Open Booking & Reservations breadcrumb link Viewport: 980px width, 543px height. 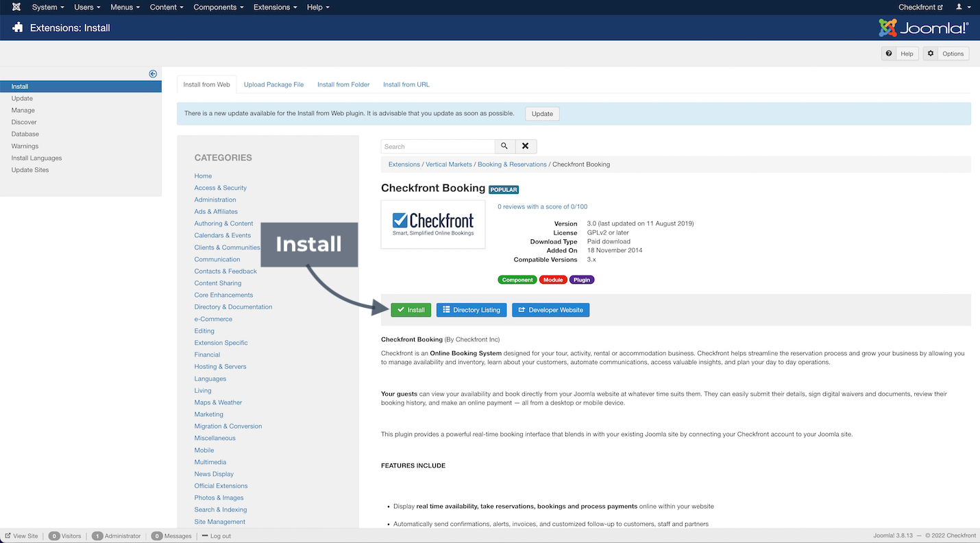pos(512,165)
